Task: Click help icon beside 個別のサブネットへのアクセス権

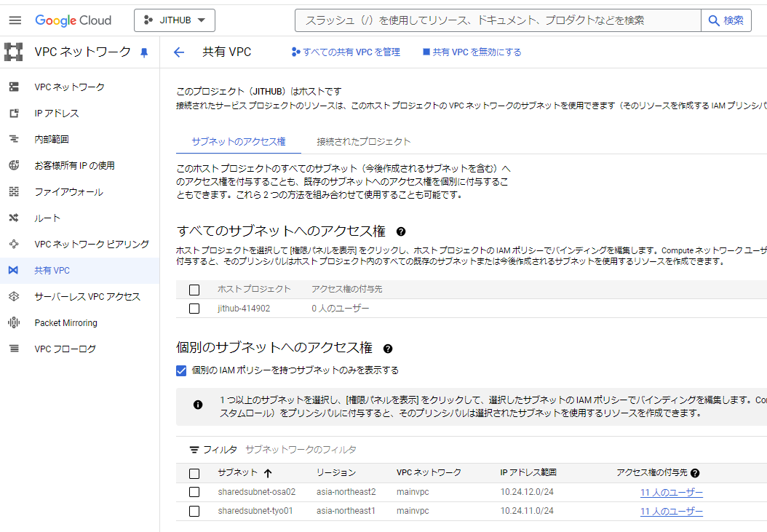Action: click(388, 349)
